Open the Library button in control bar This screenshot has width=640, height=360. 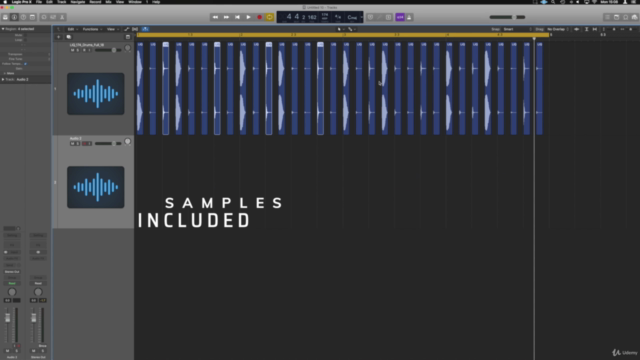(5, 17)
